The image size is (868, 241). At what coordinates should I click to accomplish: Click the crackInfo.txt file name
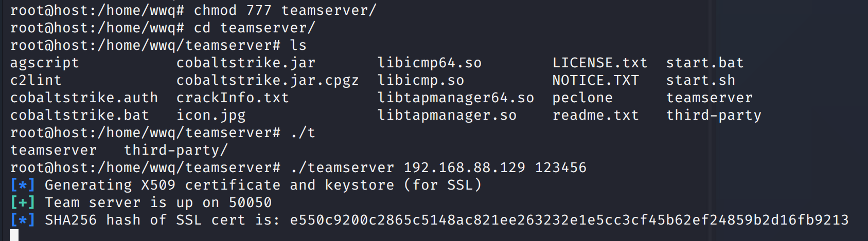click(233, 98)
